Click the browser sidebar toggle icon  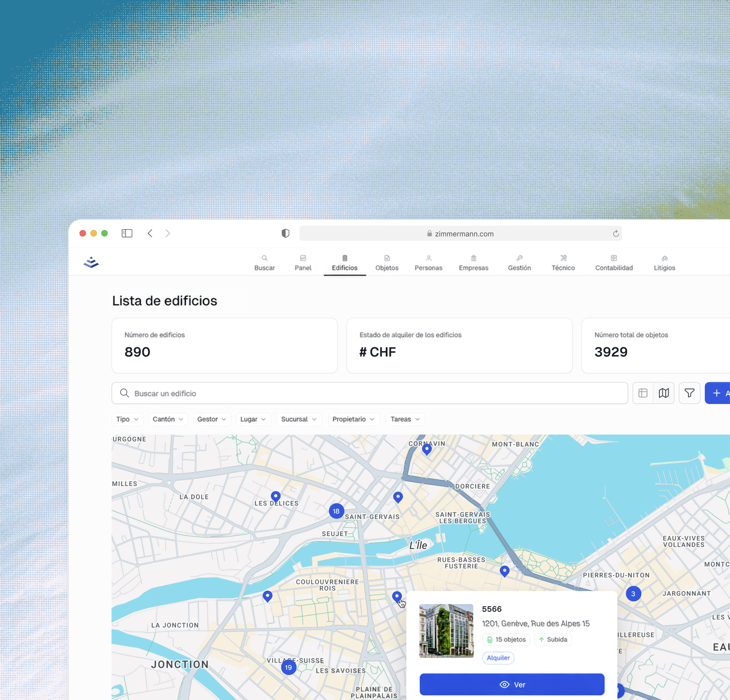click(x=127, y=233)
